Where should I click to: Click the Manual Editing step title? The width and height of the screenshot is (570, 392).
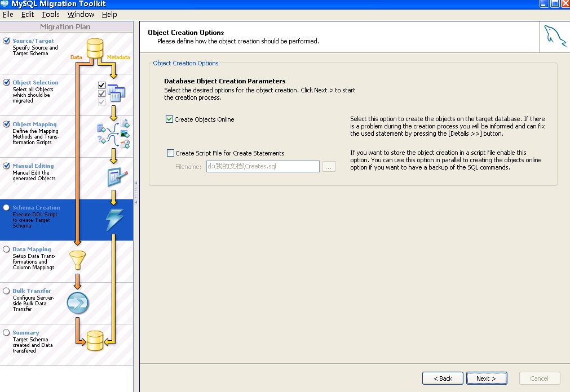tap(33, 166)
